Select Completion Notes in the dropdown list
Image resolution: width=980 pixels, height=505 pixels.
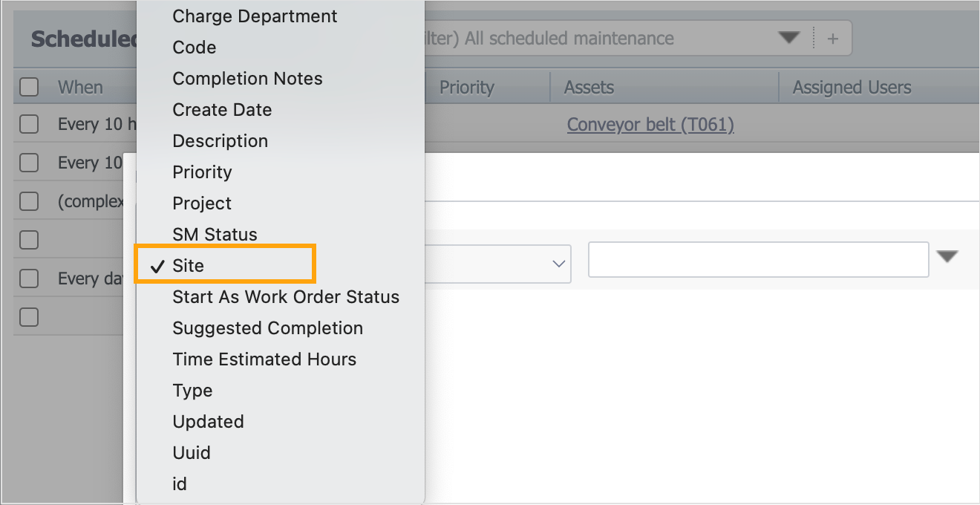(247, 79)
